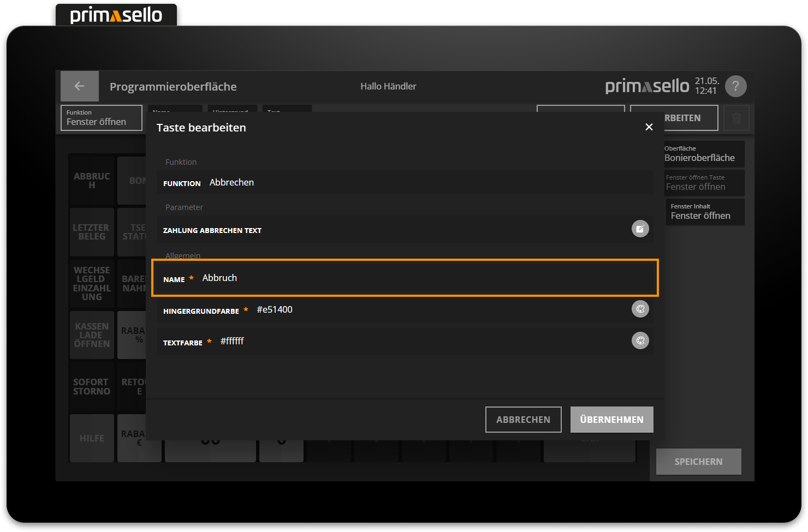The height and width of the screenshot is (532, 808).
Task: Click the back arrow button
Action: tap(79, 86)
